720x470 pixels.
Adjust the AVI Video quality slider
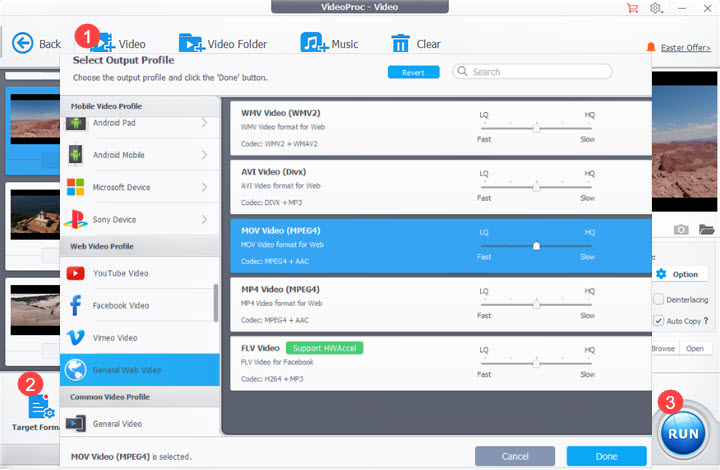tap(536, 187)
